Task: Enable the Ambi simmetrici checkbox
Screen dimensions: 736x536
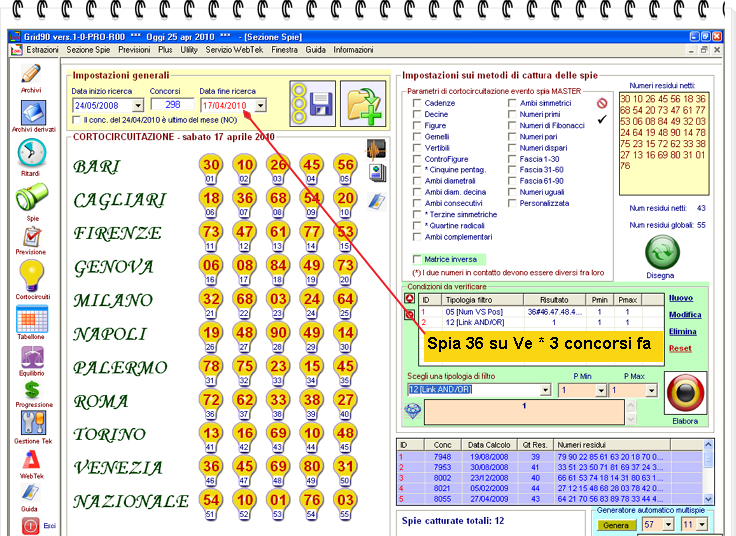Action: coord(512,103)
